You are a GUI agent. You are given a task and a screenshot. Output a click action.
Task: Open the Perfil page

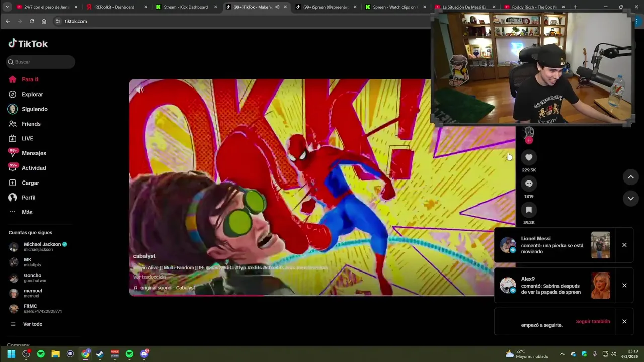[x=22, y=198]
